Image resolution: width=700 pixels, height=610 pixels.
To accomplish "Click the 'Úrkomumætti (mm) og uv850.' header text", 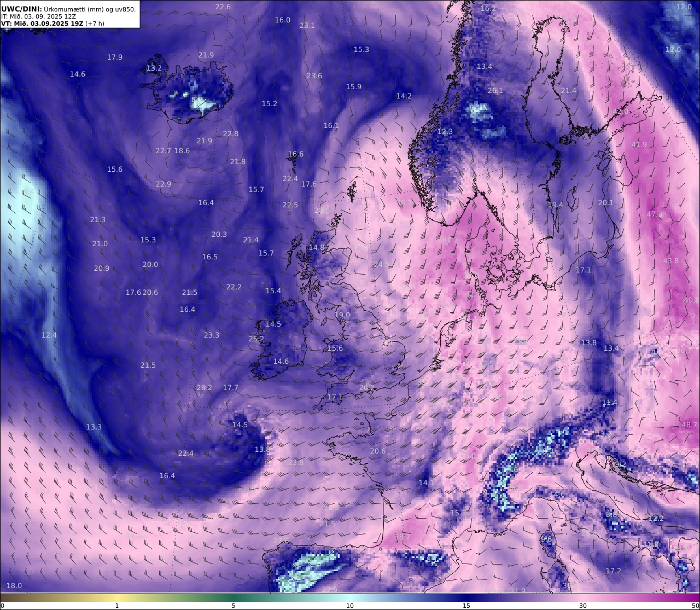I will click(x=90, y=9).
